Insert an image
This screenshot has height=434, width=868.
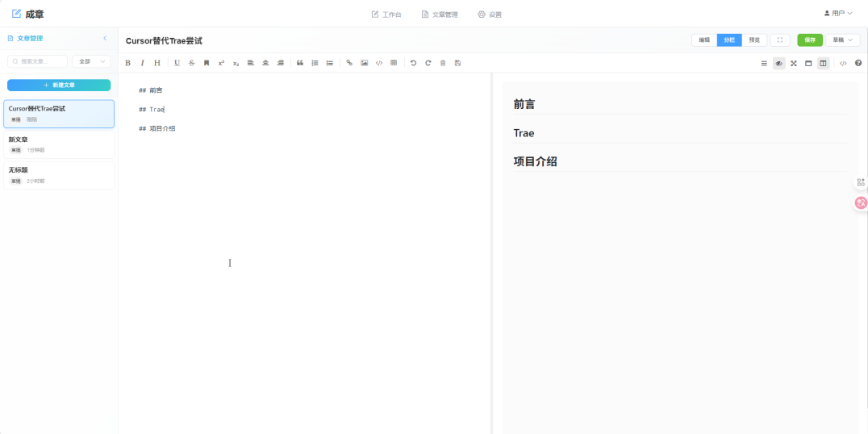365,63
